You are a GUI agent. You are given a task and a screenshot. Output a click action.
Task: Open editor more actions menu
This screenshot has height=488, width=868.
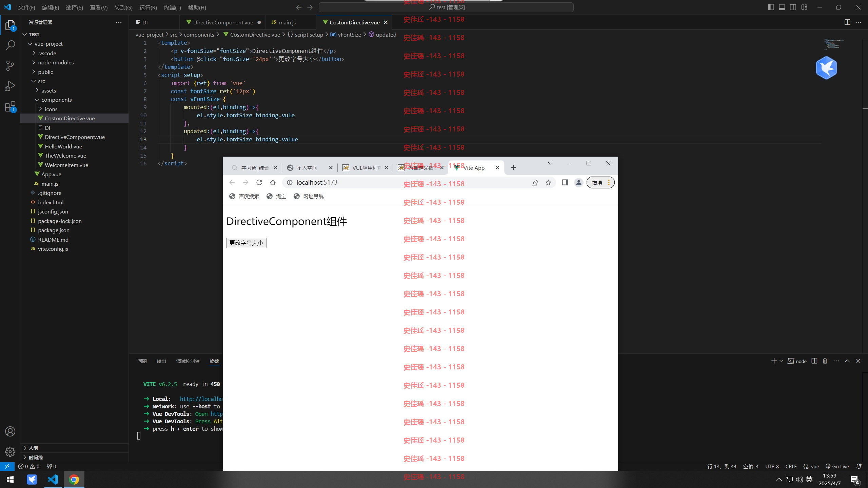point(858,22)
